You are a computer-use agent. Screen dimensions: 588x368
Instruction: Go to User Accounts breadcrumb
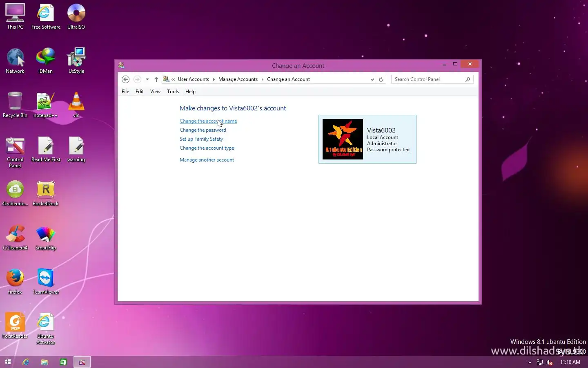point(194,79)
